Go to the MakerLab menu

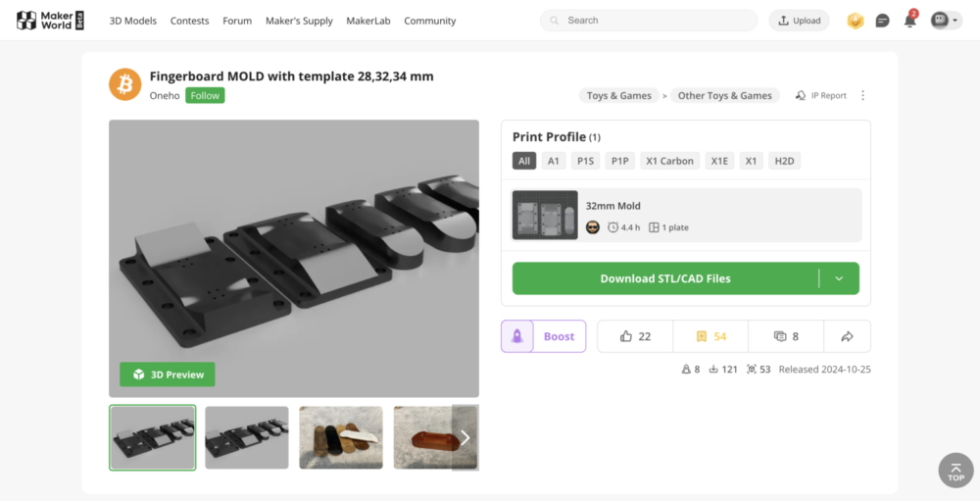368,21
